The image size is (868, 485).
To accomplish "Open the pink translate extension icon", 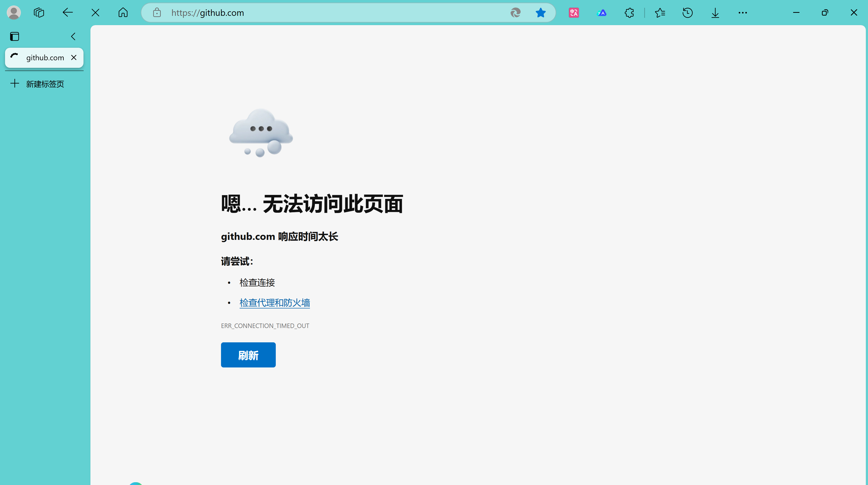I will (574, 13).
